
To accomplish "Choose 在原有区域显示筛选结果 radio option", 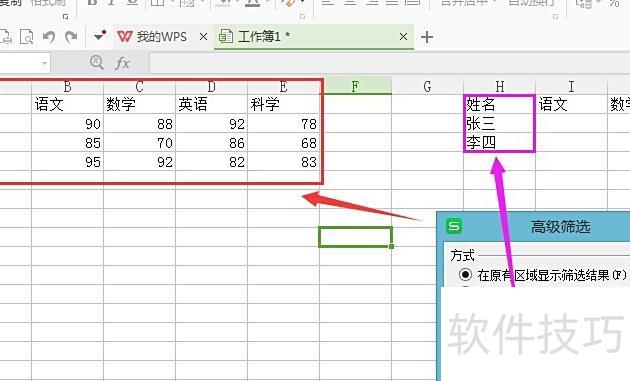I will 465,274.
